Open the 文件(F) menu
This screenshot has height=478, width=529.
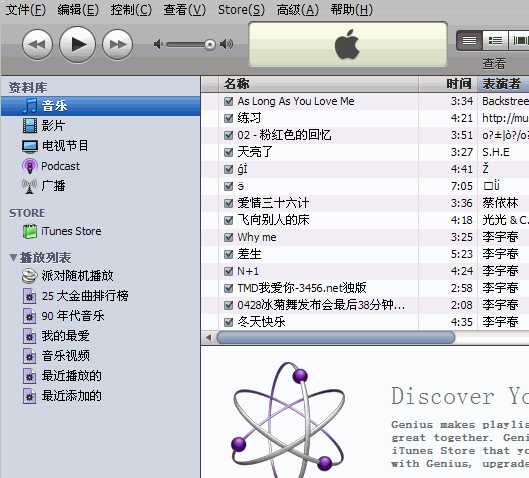coord(26,9)
